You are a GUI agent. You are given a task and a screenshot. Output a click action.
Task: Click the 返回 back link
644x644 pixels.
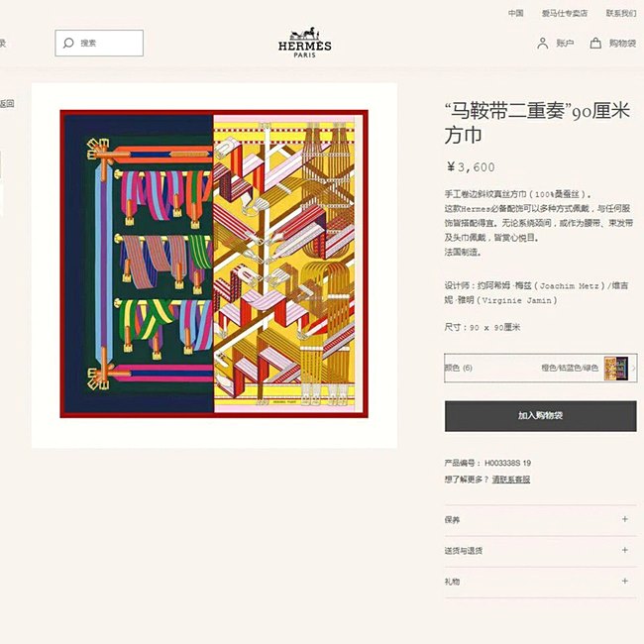coord(7,103)
